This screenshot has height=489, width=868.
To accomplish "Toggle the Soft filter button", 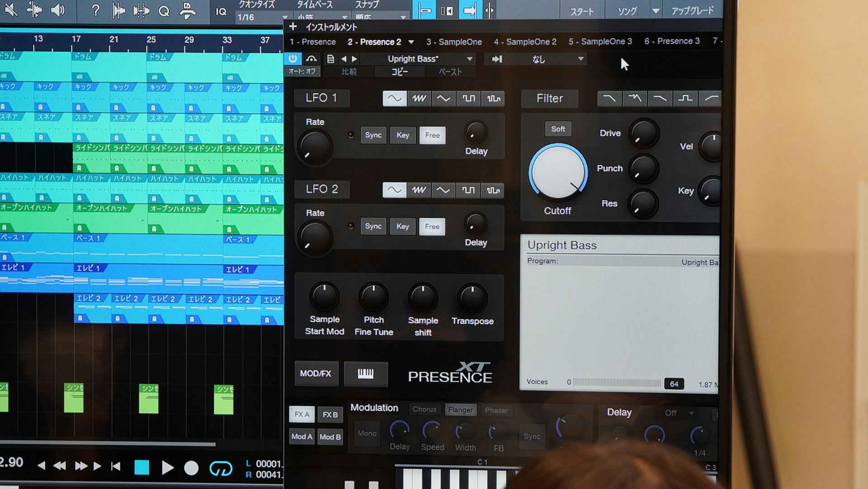I will (x=558, y=129).
